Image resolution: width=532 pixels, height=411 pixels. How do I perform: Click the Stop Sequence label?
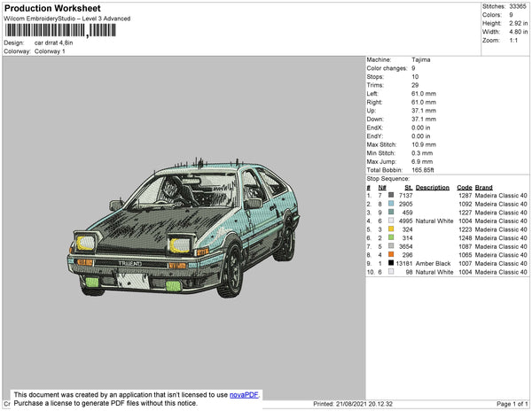(x=389, y=178)
